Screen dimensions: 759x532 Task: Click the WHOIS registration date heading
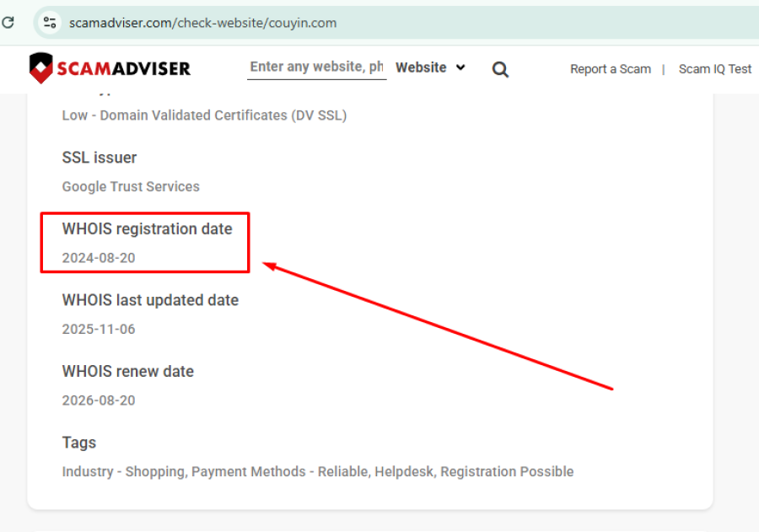[147, 228]
